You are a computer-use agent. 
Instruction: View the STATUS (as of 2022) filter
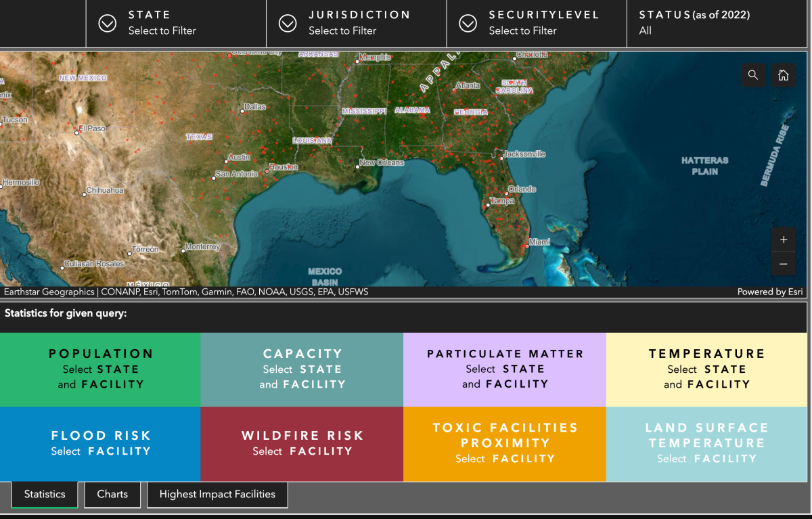(678, 24)
